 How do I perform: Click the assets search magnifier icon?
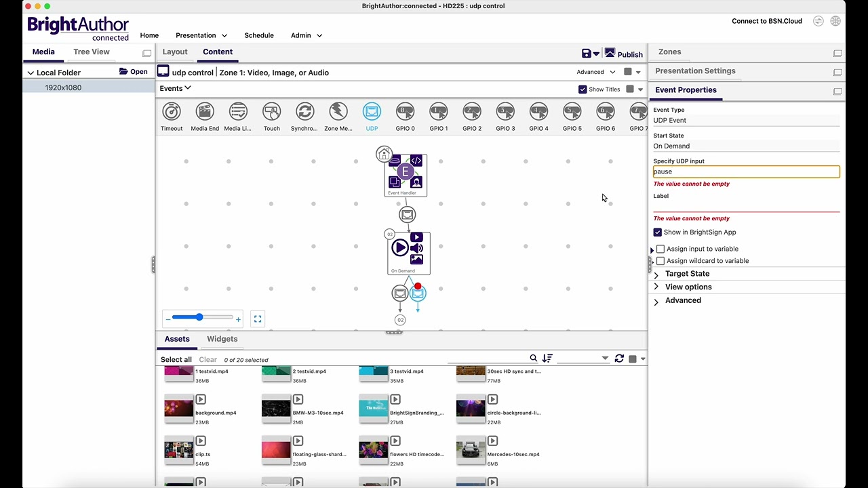click(534, 359)
